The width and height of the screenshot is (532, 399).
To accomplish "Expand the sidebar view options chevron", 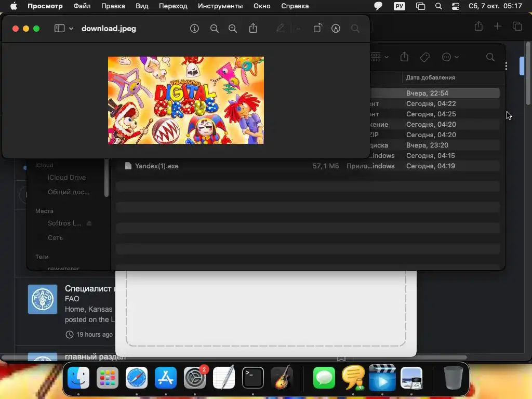I will [71, 29].
